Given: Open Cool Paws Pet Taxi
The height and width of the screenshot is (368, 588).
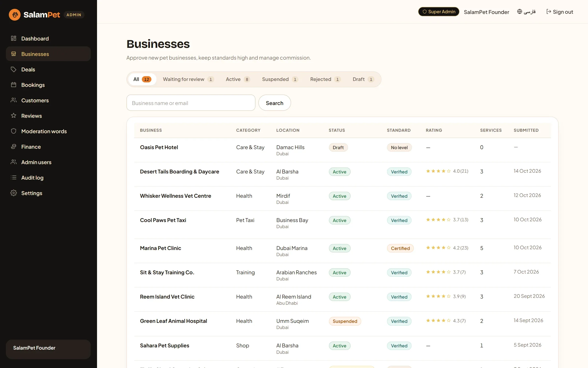Looking at the screenshot, I should pyautogui.click(x=163, y=220).
